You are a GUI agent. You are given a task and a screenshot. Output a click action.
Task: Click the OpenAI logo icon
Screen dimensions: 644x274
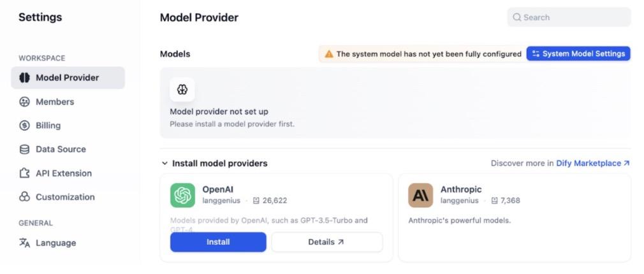pos(182,196)
